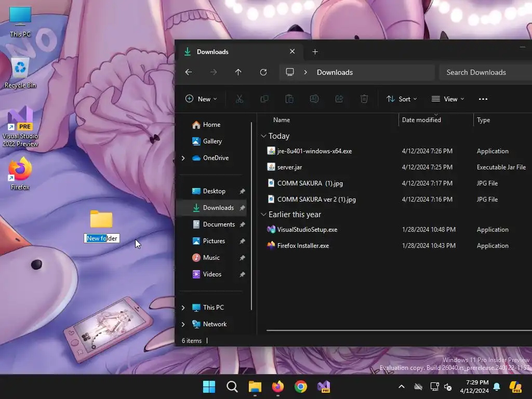This screenshot has width=532, height=399.
Task: Click the forward navigation arrow
Action: [x=214, y=72]
